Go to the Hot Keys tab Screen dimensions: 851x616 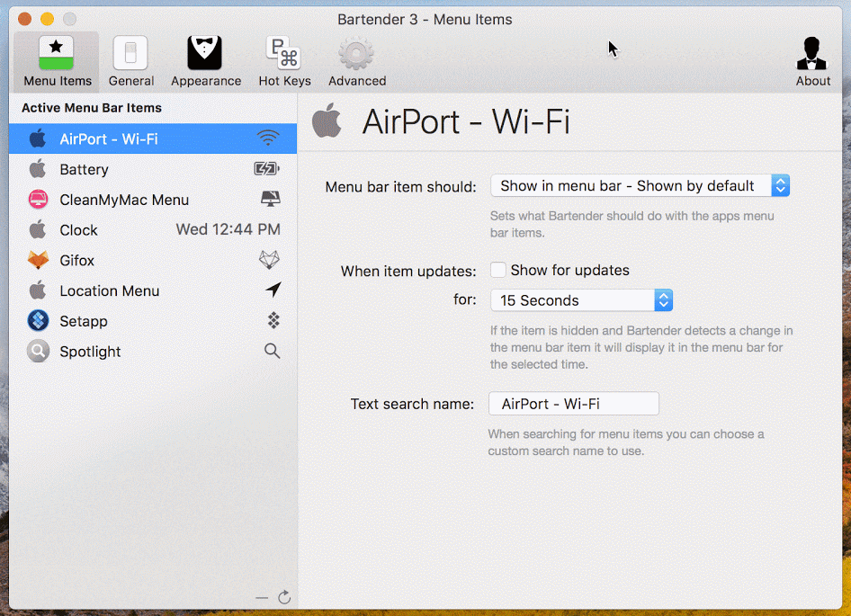(284, 61)
